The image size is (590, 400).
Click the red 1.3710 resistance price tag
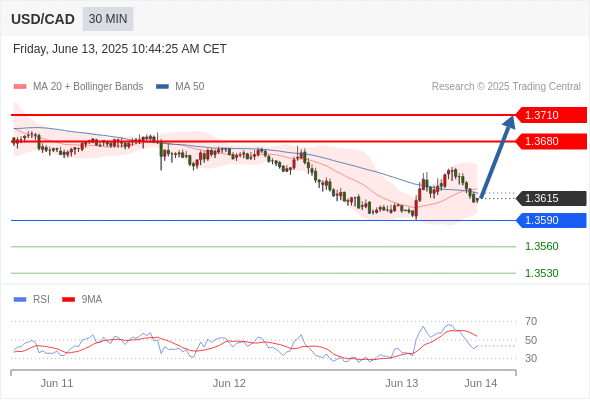[551, 115]
